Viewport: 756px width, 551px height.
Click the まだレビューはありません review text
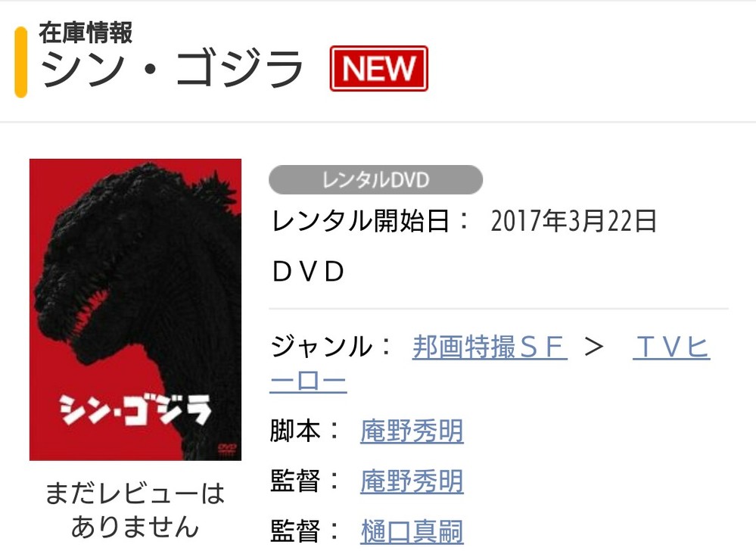coord(135,509)
